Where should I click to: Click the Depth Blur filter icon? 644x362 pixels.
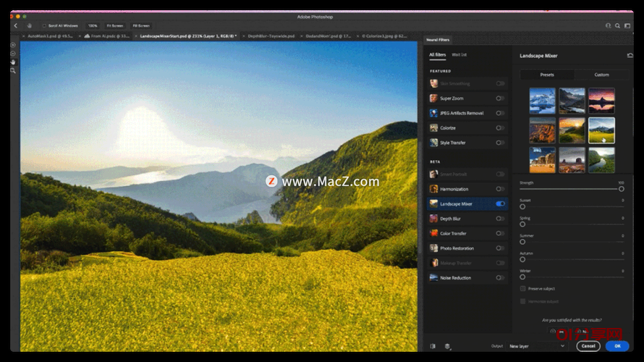click(433, 219)
